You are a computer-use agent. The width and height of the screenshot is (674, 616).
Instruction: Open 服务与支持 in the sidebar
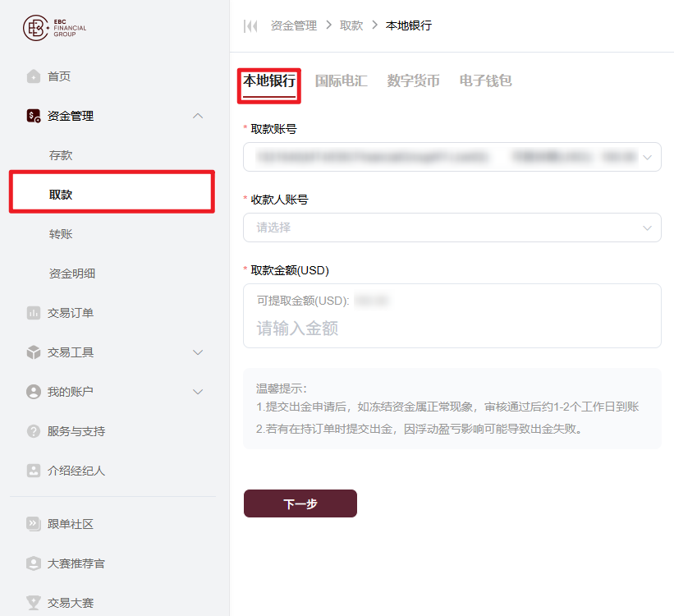76,431
